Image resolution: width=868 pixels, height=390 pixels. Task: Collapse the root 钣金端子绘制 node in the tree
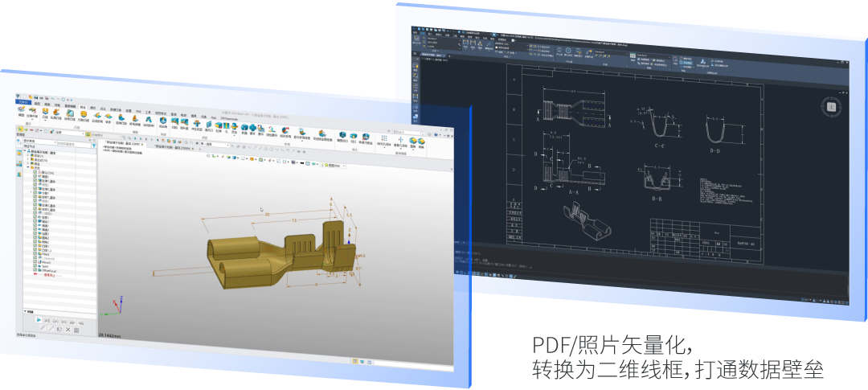[x=25, y=151]
